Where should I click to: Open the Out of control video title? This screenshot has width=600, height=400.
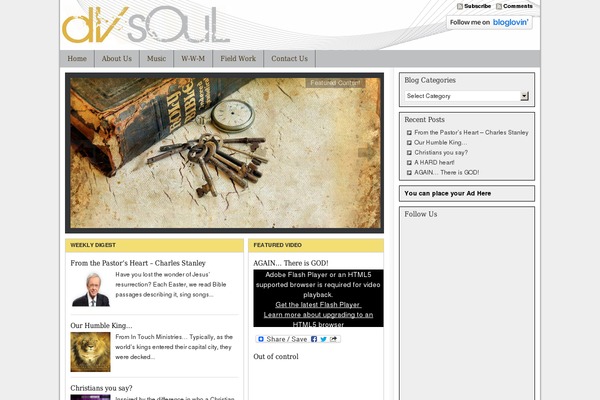276,356
